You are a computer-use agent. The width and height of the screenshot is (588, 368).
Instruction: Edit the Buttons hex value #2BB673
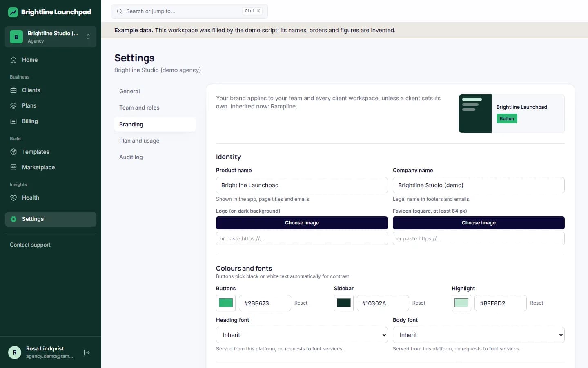[265, 303]
